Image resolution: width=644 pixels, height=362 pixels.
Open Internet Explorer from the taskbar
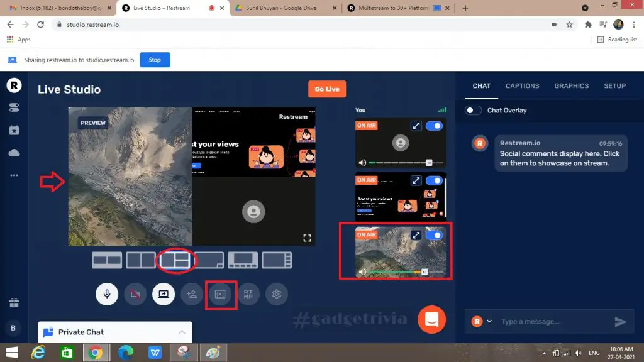click(x=38, y=353)
